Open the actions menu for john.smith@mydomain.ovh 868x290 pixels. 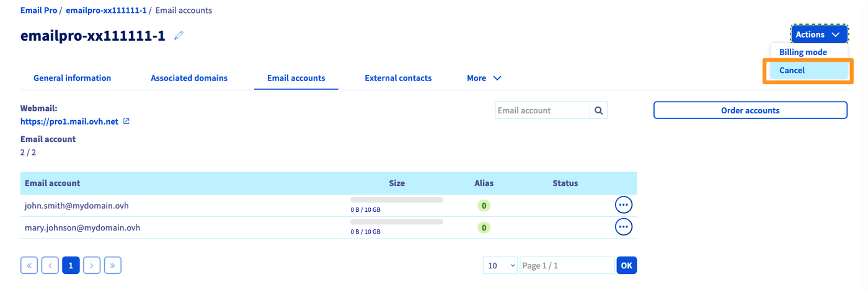click(x=624, y=204)
